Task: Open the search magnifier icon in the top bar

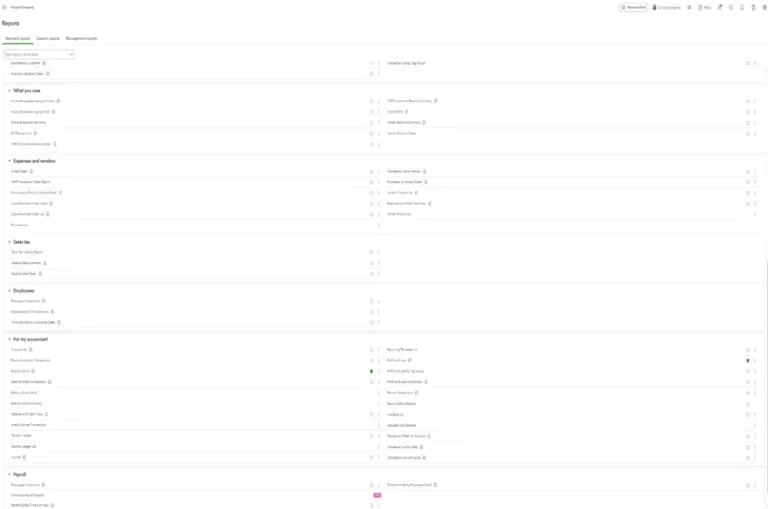Action: [731, 7]
